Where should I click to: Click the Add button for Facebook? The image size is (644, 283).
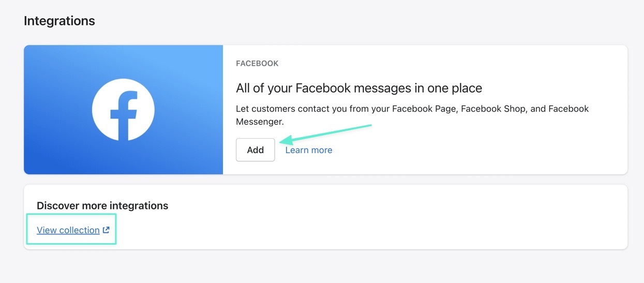pyautogui.click(x=255, y=150)
